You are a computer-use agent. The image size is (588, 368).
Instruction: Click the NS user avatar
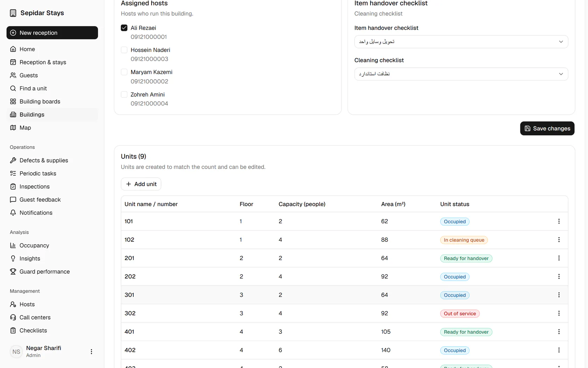click(16, 352)
